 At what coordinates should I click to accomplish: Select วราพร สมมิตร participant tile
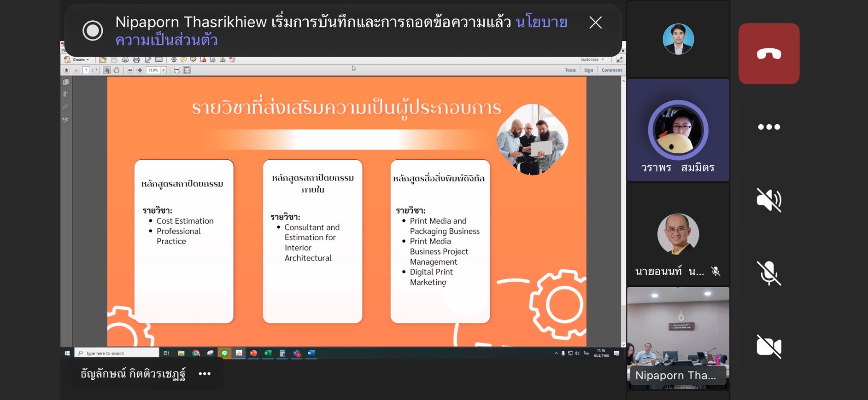coord(678,130)
